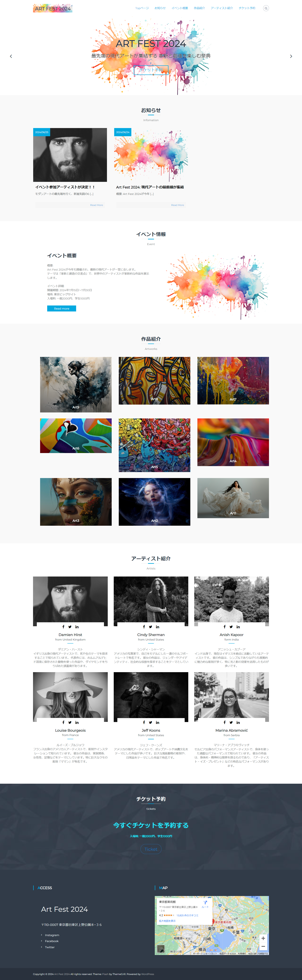
Task: Open the Art5 artwork thumbnail
Action: tap(154, 445)
